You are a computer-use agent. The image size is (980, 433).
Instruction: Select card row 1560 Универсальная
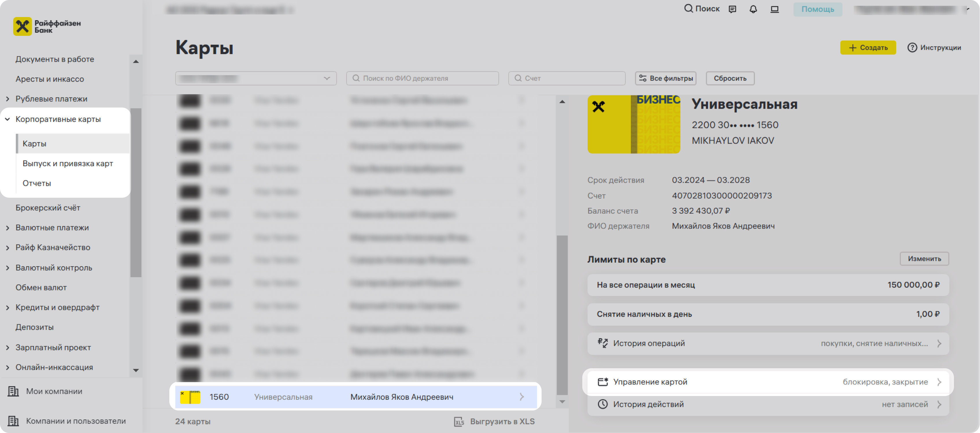coord(356,397)
